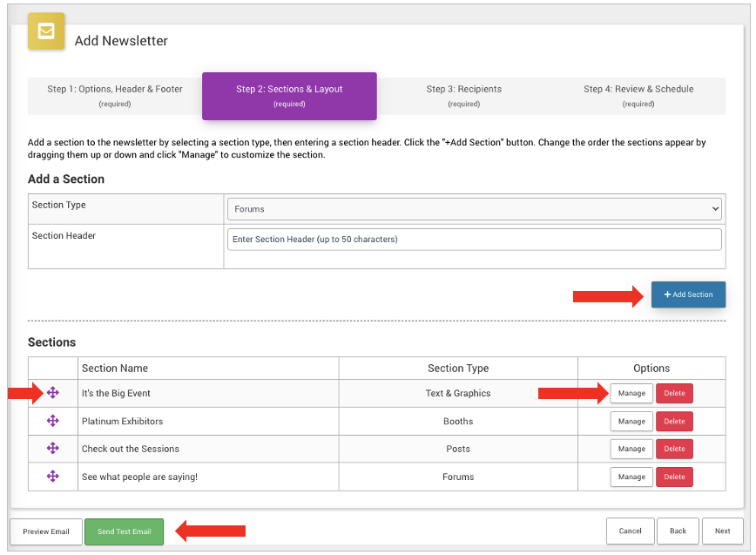This screenshot has width=756, height=555.
Task: Click drag handle for It's the Big Event
Action: [53, 393]
